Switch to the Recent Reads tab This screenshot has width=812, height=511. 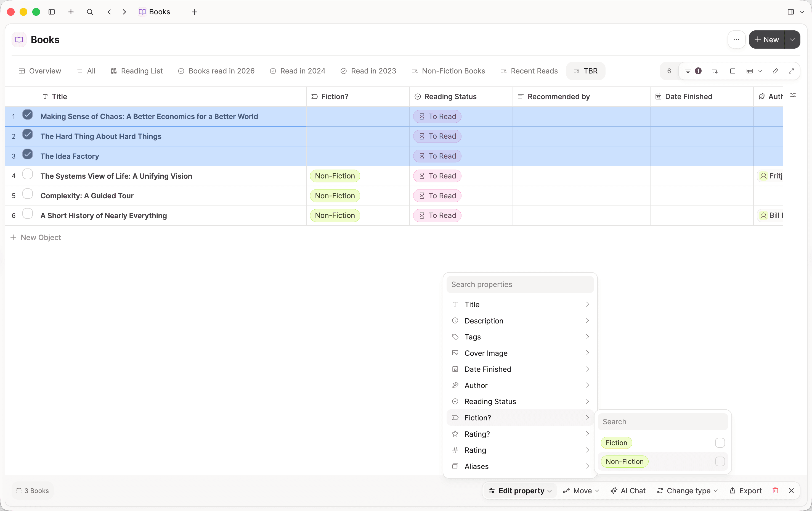coord(529,71)
